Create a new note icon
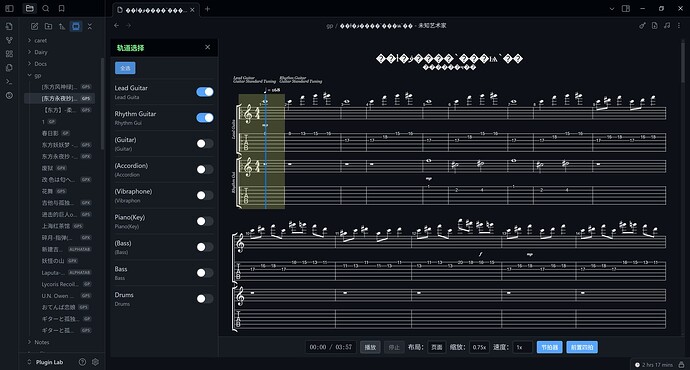The image size is (690, 370). (x=34, y=26)
